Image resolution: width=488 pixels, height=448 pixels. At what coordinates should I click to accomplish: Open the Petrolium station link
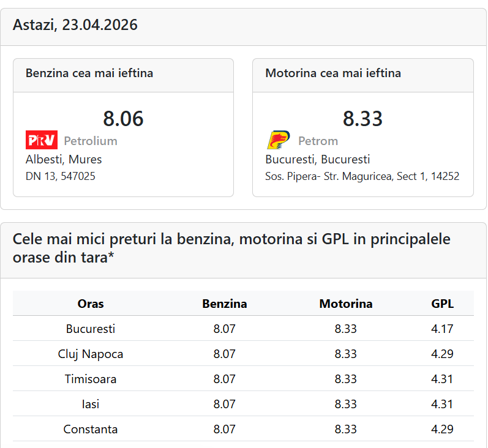click(x=91, y=141)
